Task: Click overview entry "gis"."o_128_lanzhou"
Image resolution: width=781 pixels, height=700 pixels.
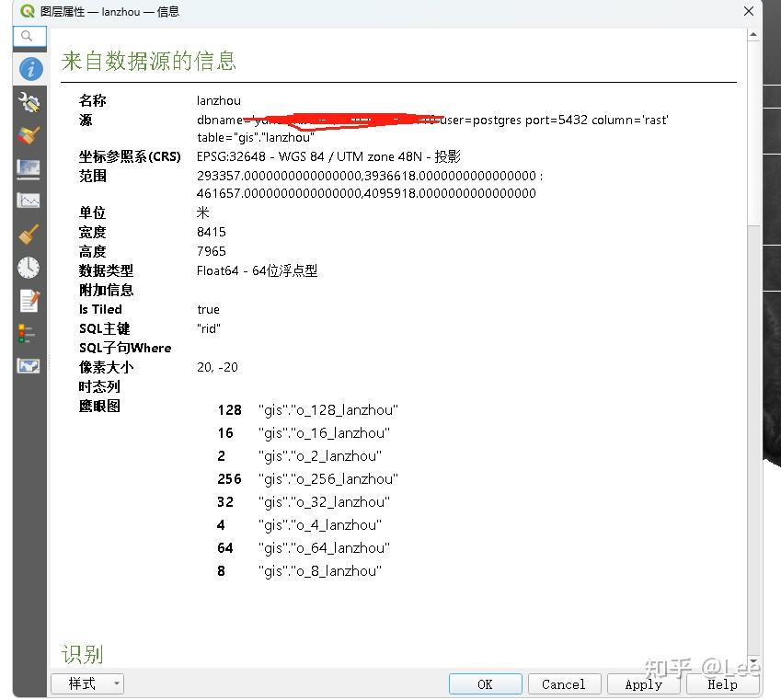Action: pyautogui.click(x=328, y=410)
